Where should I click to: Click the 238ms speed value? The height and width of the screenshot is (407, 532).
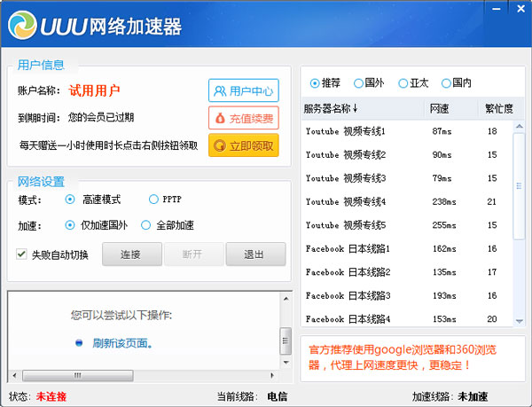444,202
